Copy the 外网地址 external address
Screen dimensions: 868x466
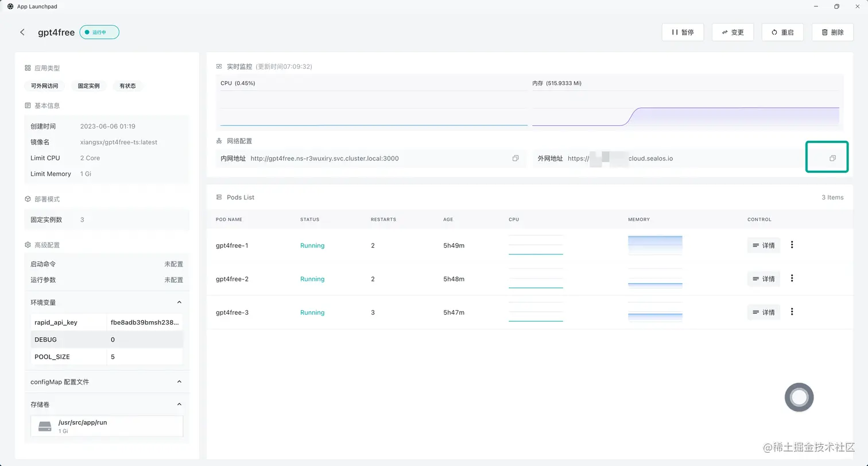(832, 158)
